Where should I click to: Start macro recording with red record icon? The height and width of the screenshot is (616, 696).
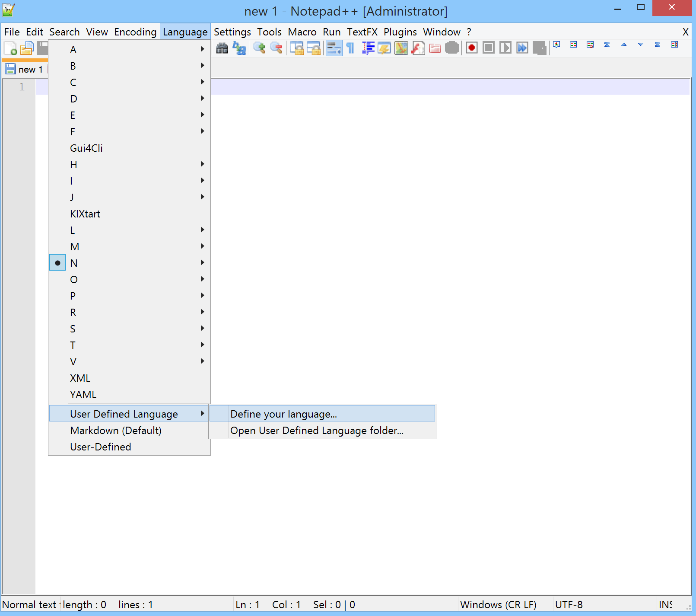click(471, 48)
